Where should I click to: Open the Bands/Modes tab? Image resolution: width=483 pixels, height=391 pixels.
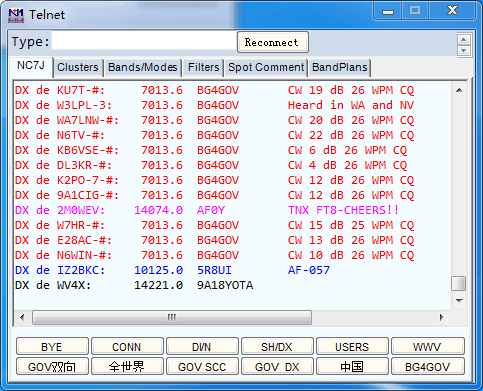[x=143, y=67]
